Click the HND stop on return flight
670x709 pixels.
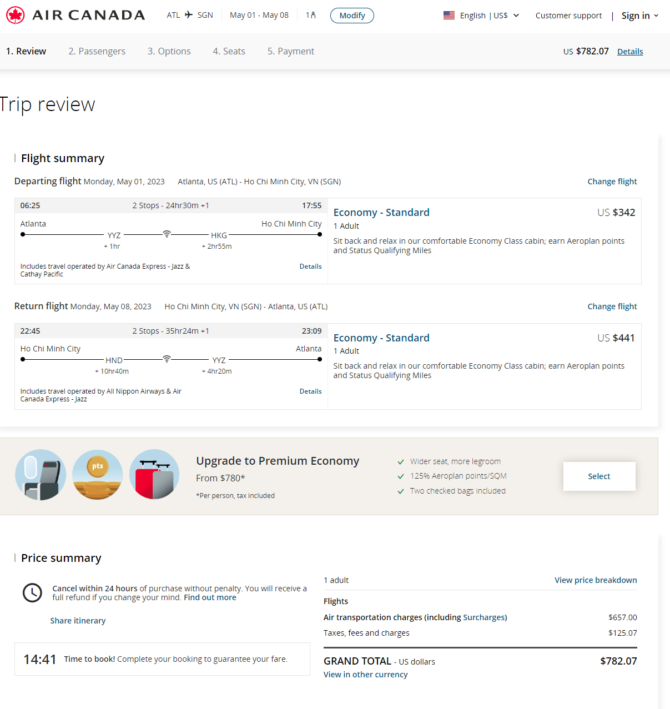click(114, 360)
